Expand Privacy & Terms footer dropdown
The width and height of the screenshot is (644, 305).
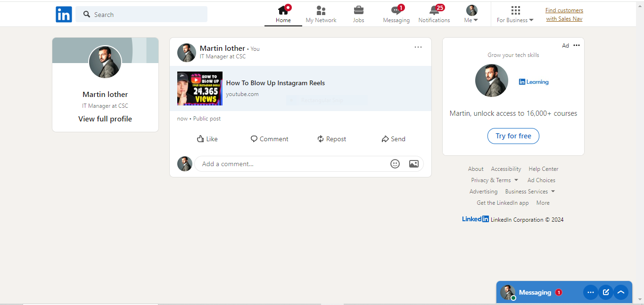point(516,180)
